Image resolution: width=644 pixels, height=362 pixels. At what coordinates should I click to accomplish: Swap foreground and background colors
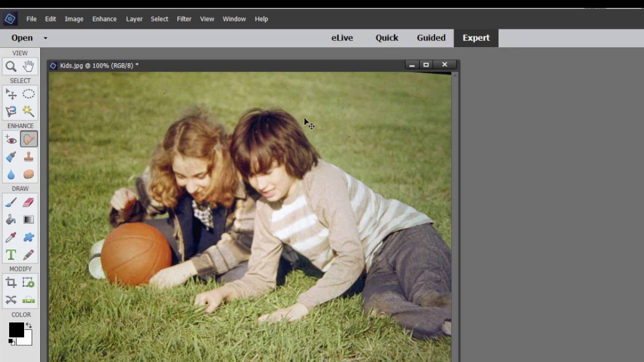29,326
